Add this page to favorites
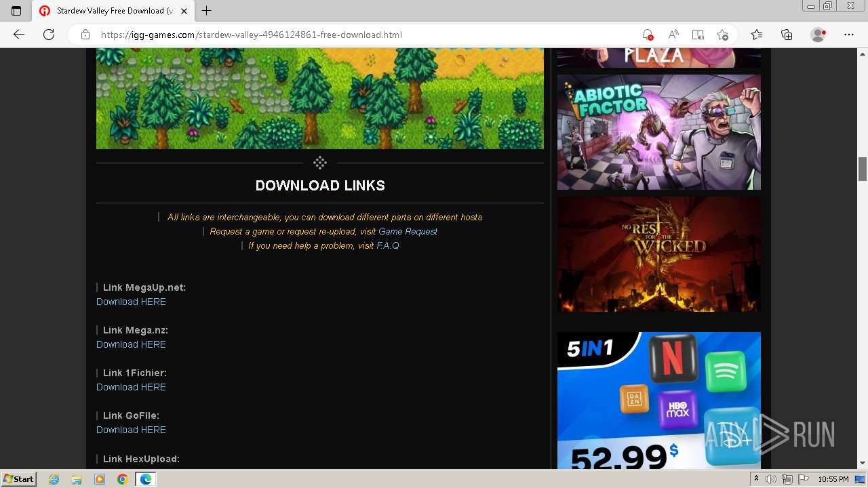The image size is (868, 488). [723, 35]
